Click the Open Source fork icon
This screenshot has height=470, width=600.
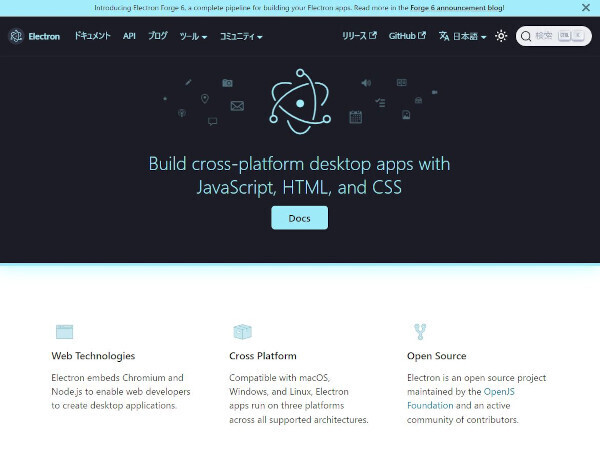[420, 331]
